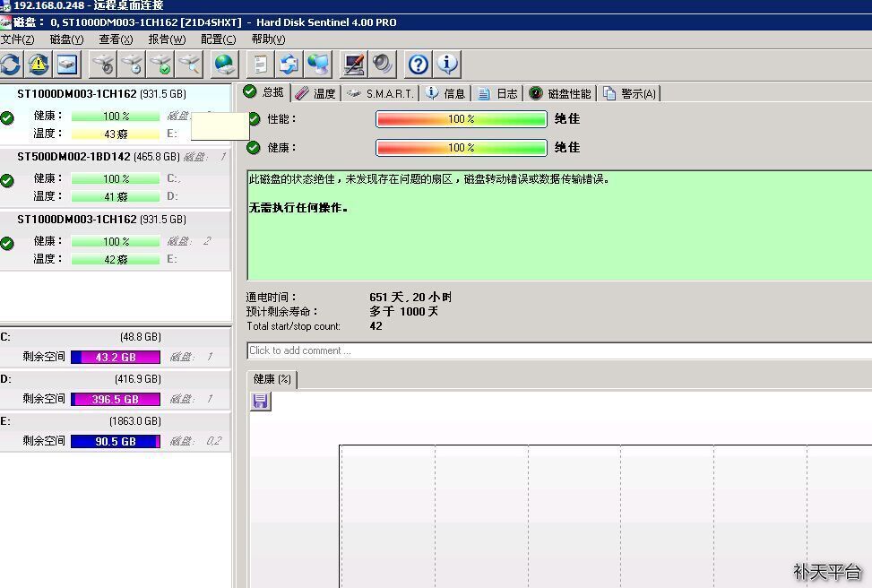Switch to the 警示(A) alerts tab
Screen dimensions: 872x588
629,94
